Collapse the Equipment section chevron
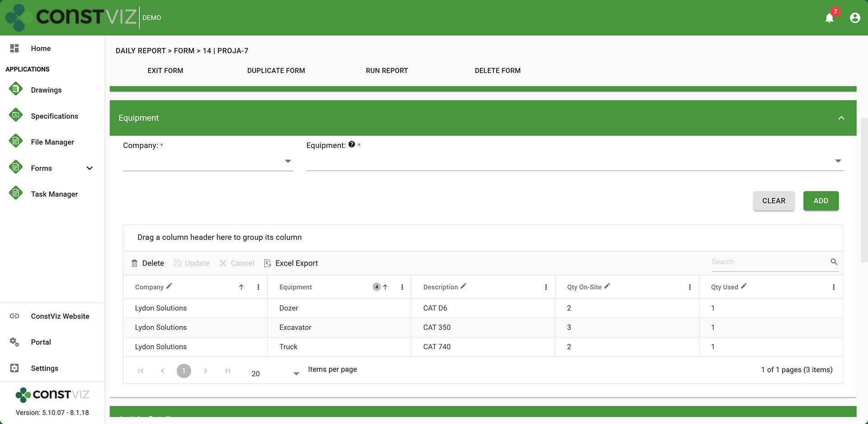868x424 pixels. pyautogui.click(x=841, y=118)
